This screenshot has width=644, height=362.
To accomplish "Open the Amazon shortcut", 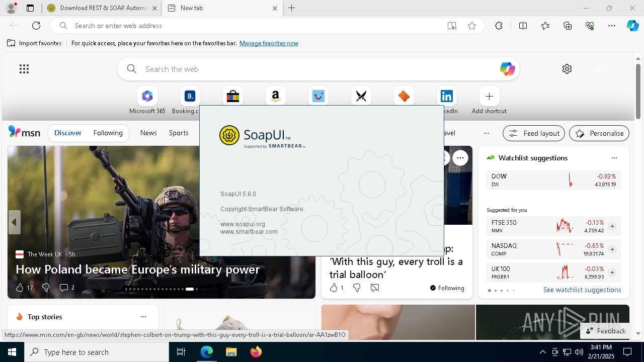I will 275,96.
